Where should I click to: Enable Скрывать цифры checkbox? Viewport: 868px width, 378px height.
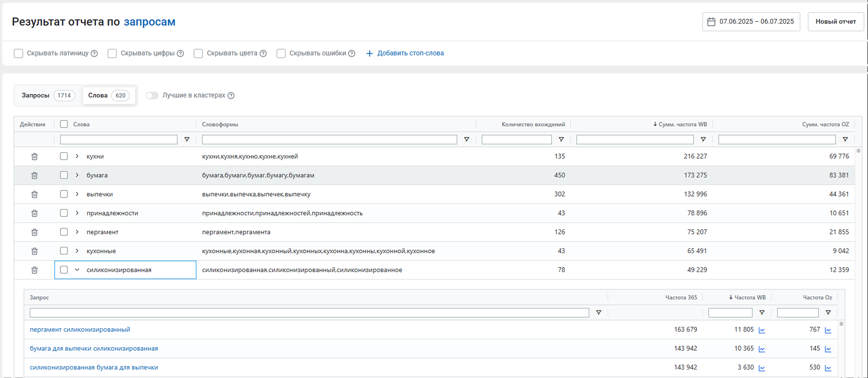coord(112,53)
